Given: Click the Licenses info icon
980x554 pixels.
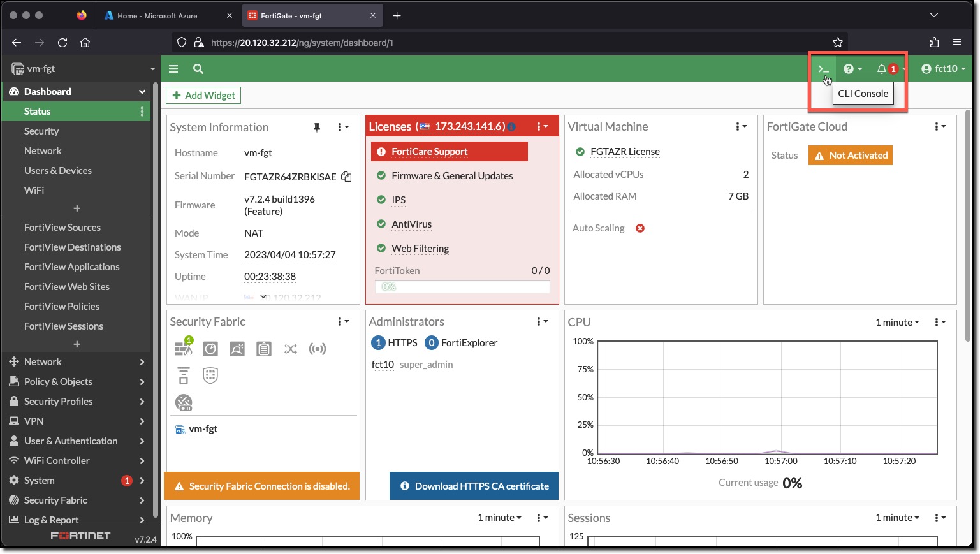Looking at the screenshot, I should click(511, 127).
